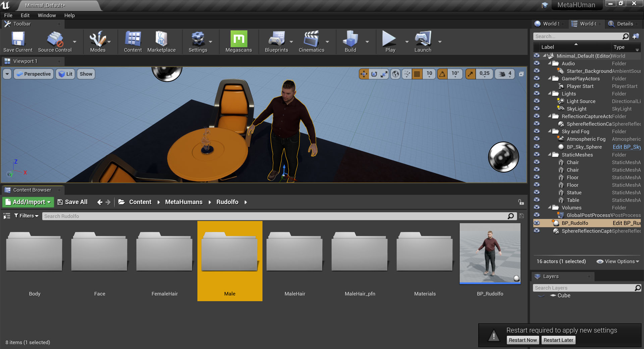
Task: Open the Blueprints toolbar icon
Action: point(276,42)
